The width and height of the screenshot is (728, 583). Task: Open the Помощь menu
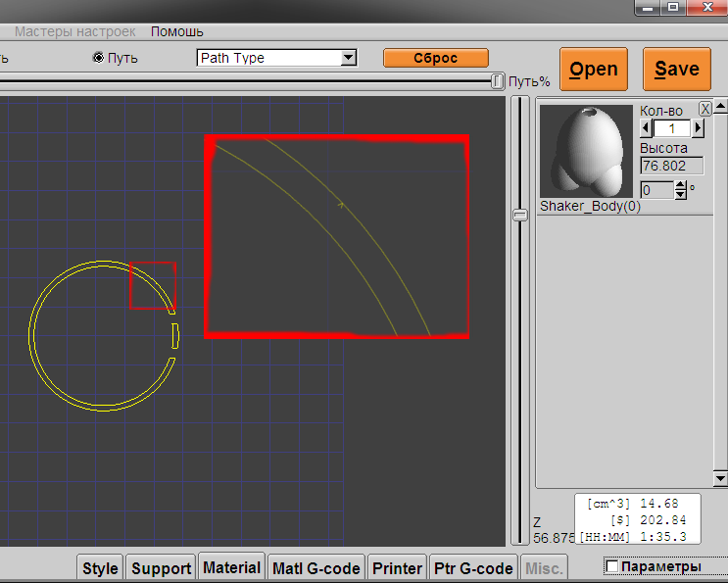coord(176,31)
